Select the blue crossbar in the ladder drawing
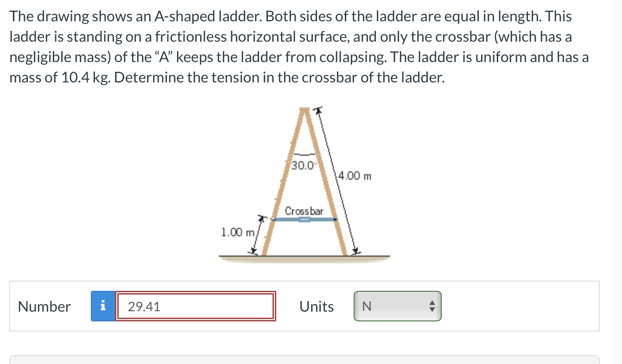The image size is (622, 364). pyautogui.click(x=304, y=220)
